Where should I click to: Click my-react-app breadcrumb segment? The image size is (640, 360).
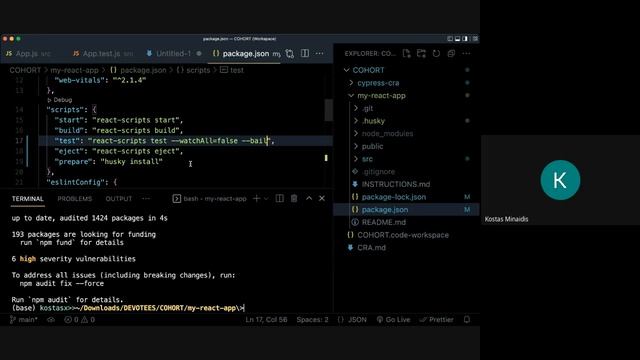point(74,70)
